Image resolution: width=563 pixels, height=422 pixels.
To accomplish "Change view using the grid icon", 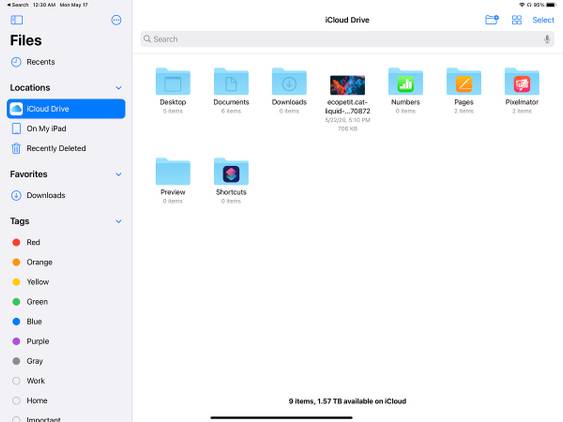I will point(517,20).
